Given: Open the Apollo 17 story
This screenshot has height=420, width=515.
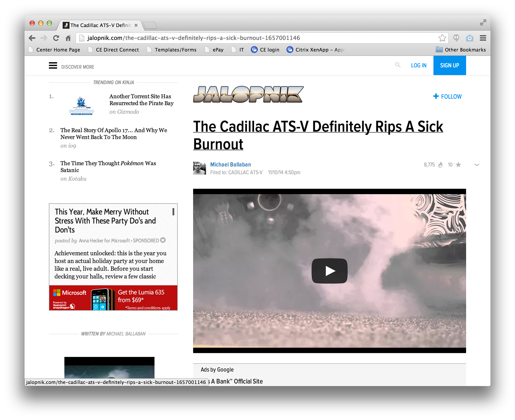Looking at the screenshot, I should [114, 134].
